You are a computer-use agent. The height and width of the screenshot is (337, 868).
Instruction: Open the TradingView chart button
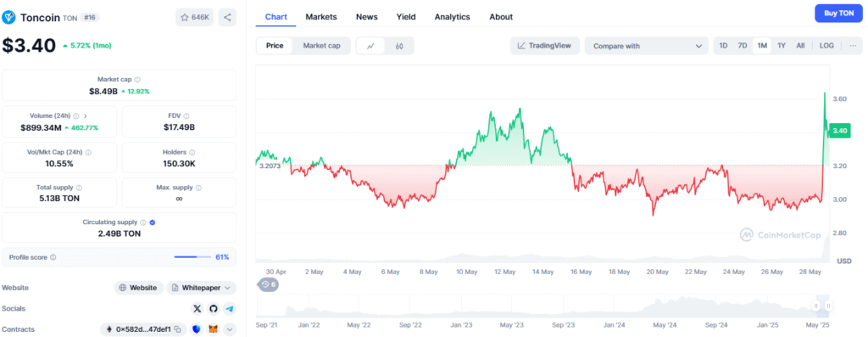(545, 46)
